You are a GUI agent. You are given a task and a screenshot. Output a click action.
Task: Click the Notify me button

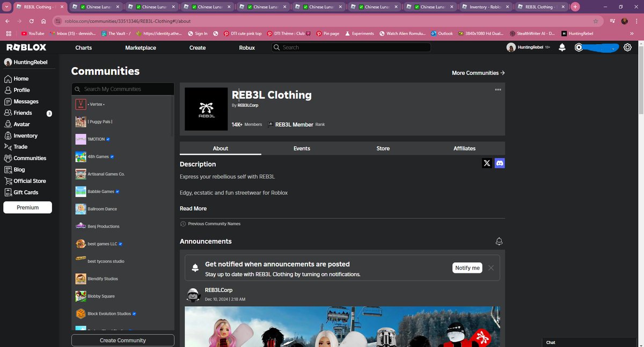[467, 268]
